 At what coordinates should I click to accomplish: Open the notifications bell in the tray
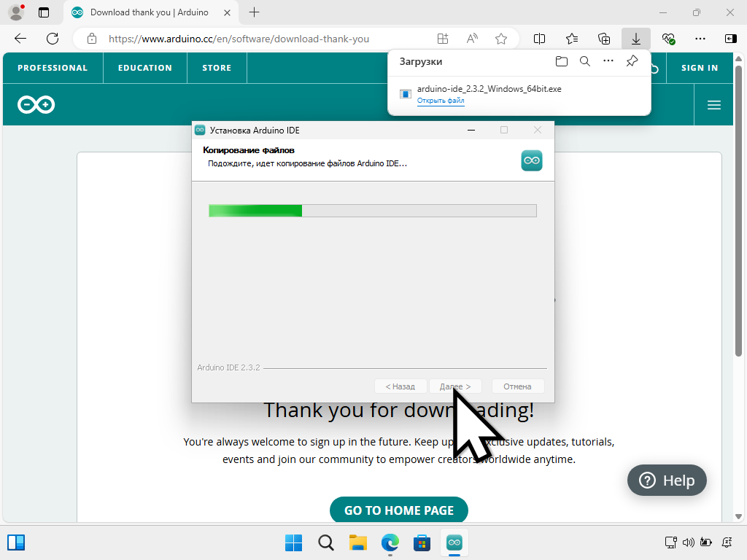click(x=727, y=542)
